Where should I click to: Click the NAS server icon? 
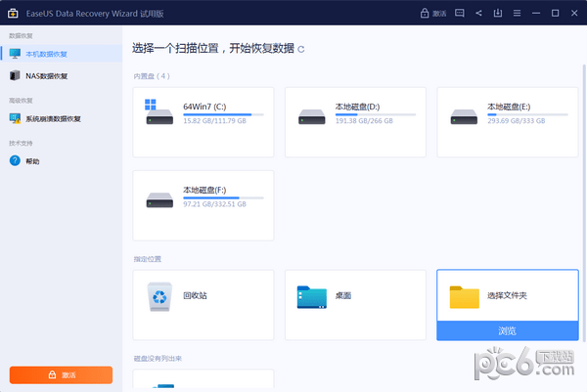click(15, 75)
